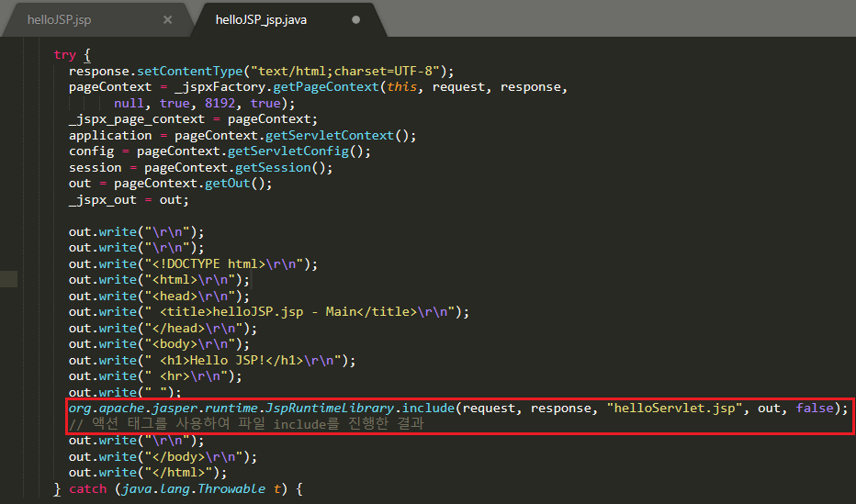Click the unsaved dot on helloJSP_jsp.java tab
Screen dimensions: 856x504
(356, 19)
